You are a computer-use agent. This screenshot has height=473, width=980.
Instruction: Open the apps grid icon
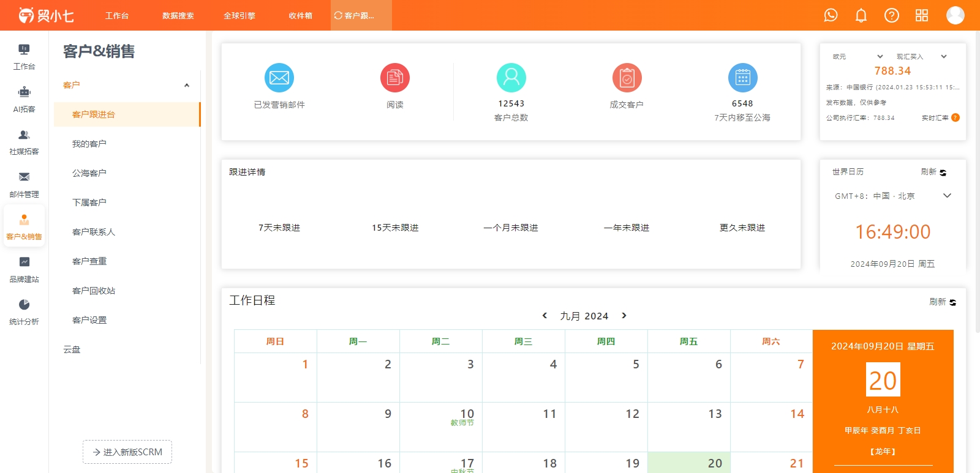(922, 15)
